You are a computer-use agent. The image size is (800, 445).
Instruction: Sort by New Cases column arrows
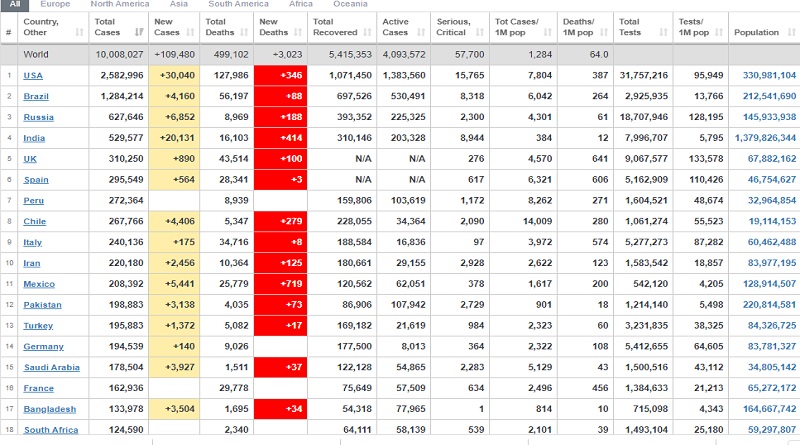[x=190, y=32]
